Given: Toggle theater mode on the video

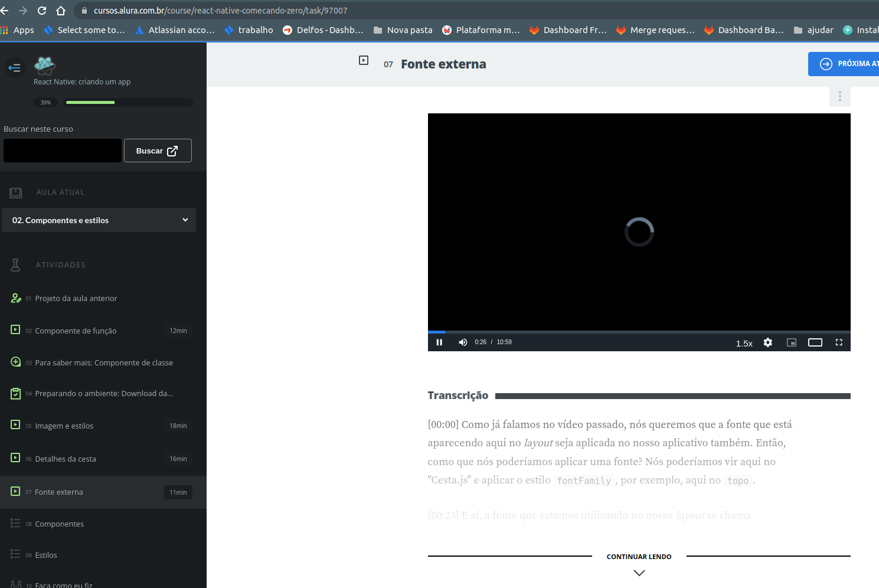Looking at the screenshot, I should click(x=815, y=342).
